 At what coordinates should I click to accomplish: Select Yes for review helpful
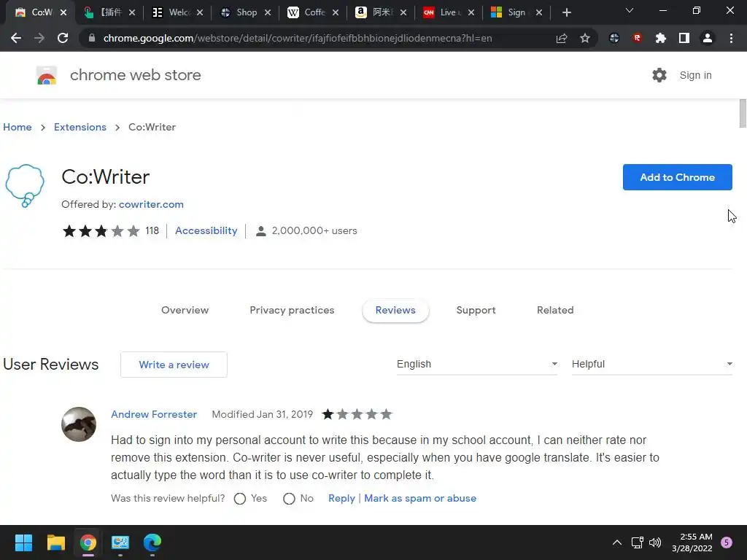pos(240,499)
